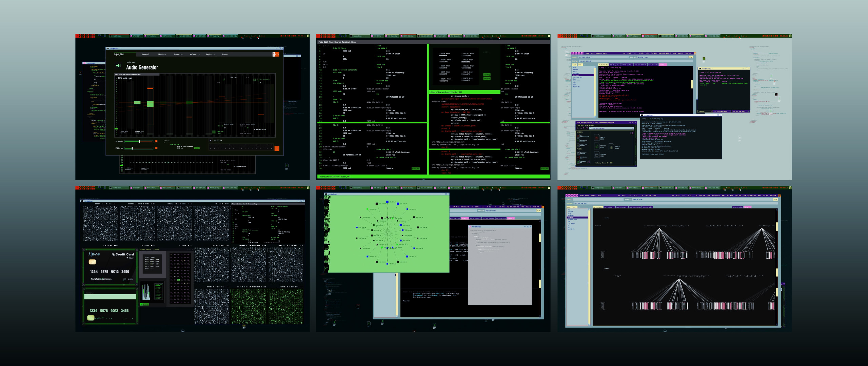Click the Pause button in Audio Generator header
Viewport: 868px width, 366px height.
[x=224, y=54]
